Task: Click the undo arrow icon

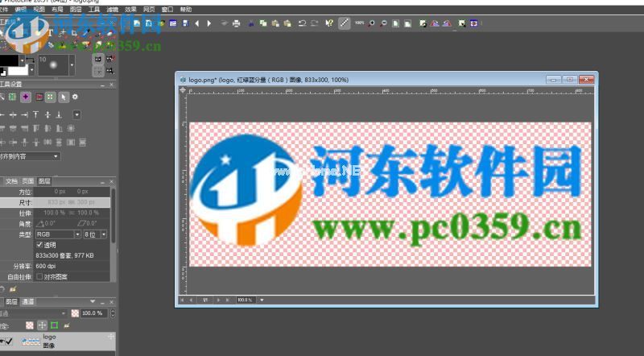Action: [302, 23]
